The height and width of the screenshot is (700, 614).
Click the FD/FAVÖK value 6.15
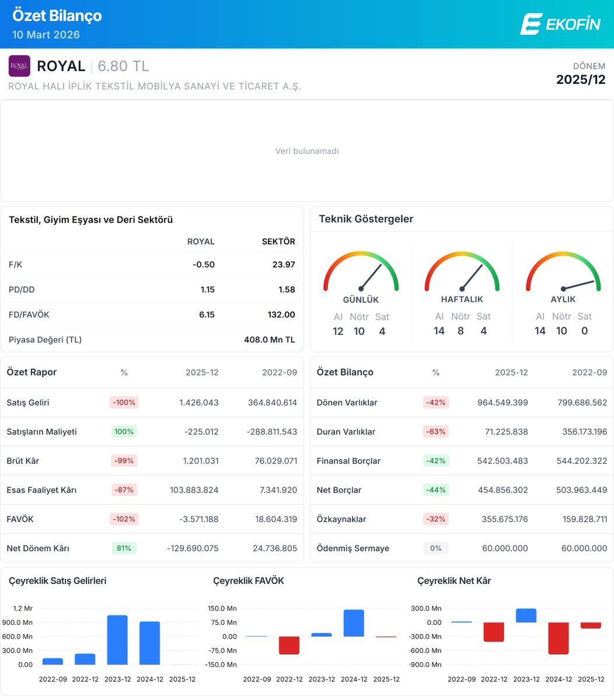[207, 315]
